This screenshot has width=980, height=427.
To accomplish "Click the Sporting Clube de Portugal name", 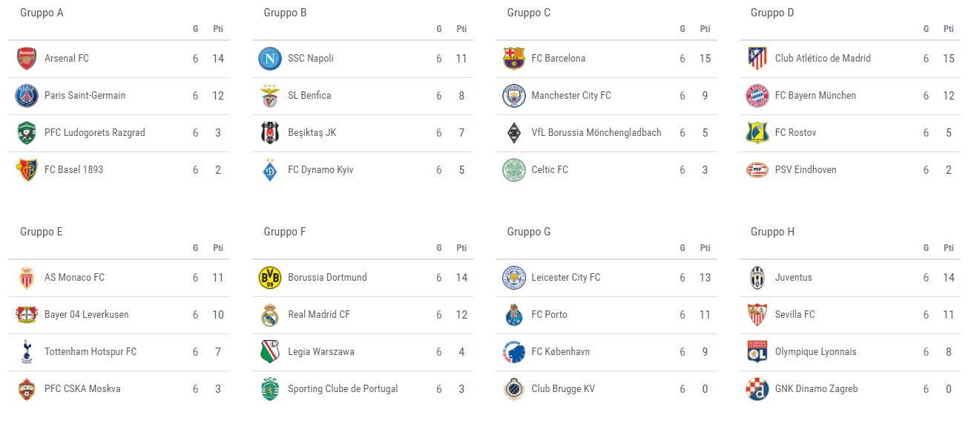I will 343,389.
